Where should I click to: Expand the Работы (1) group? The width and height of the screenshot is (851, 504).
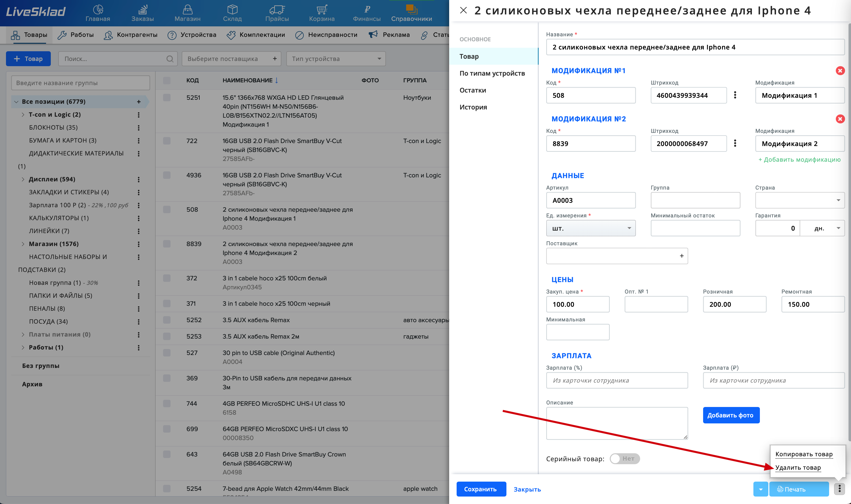tap(23, 348)
